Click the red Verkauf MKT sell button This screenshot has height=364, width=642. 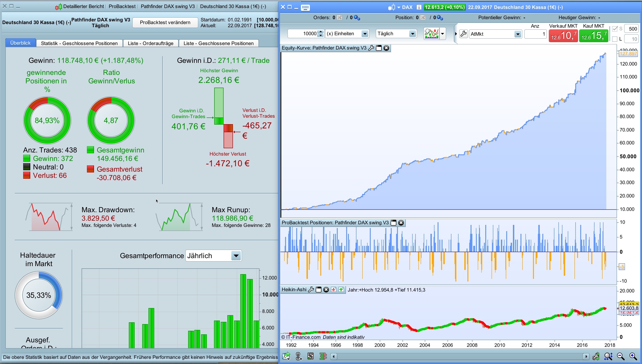click(563, 35)
